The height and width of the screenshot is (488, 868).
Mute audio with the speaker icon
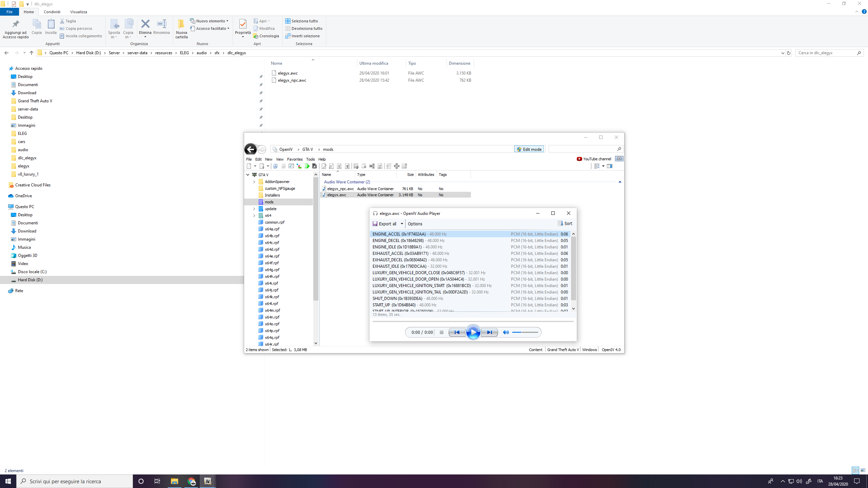point(506,332)
